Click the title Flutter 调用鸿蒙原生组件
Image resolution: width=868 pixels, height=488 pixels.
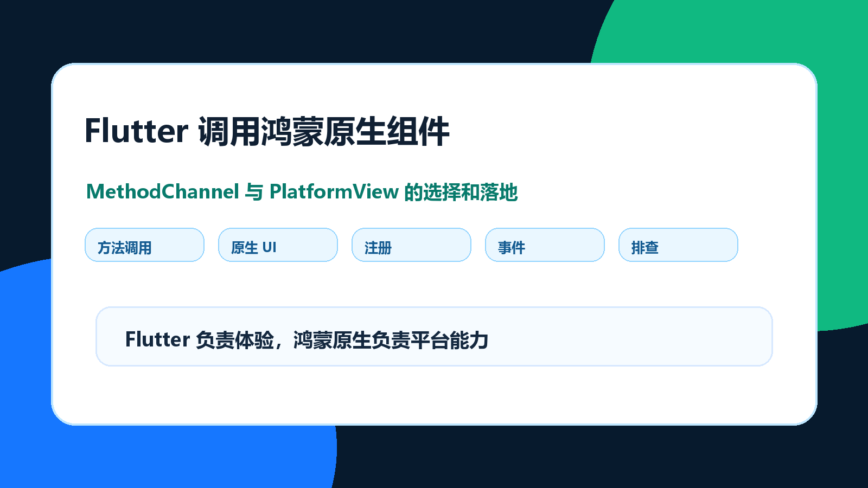(x=267, y=131)
